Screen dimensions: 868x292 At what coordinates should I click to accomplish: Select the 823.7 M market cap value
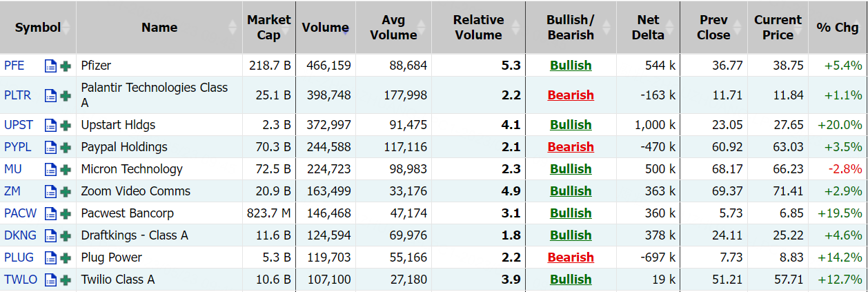tap(269, 213)
